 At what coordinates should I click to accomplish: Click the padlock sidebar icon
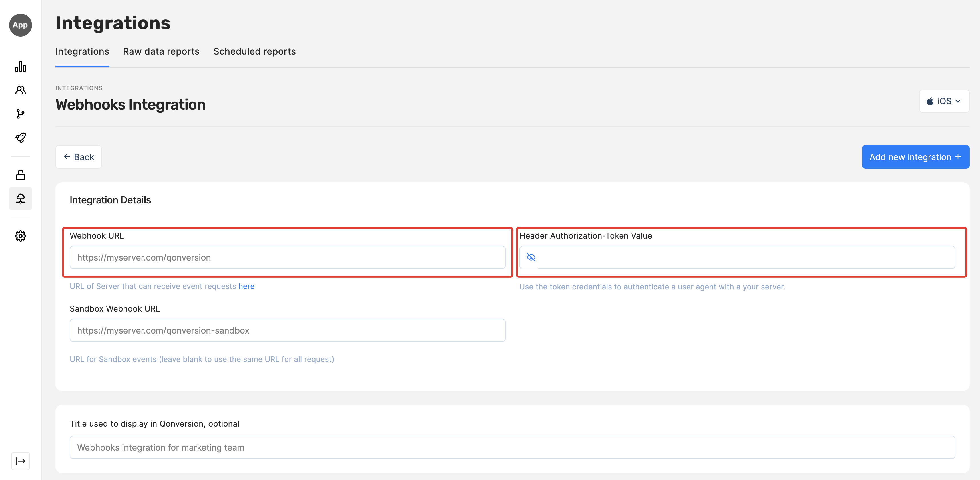[21, 175]
